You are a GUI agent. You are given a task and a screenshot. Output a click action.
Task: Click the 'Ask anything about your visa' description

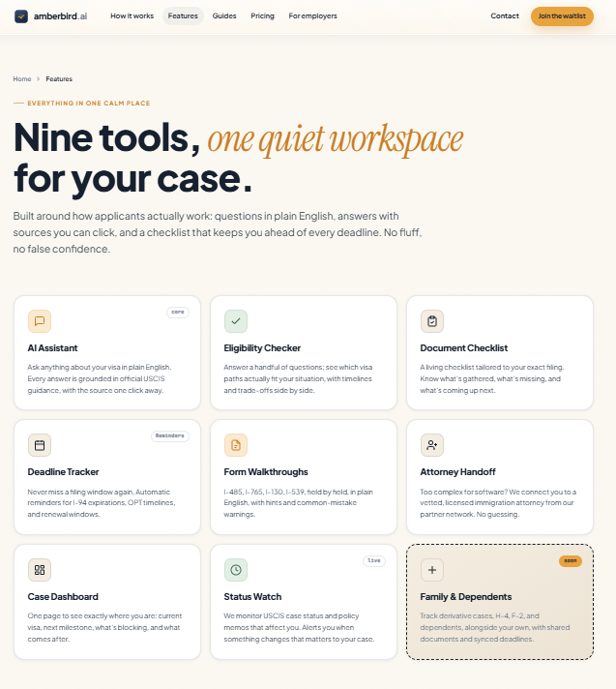pos(100,378)
